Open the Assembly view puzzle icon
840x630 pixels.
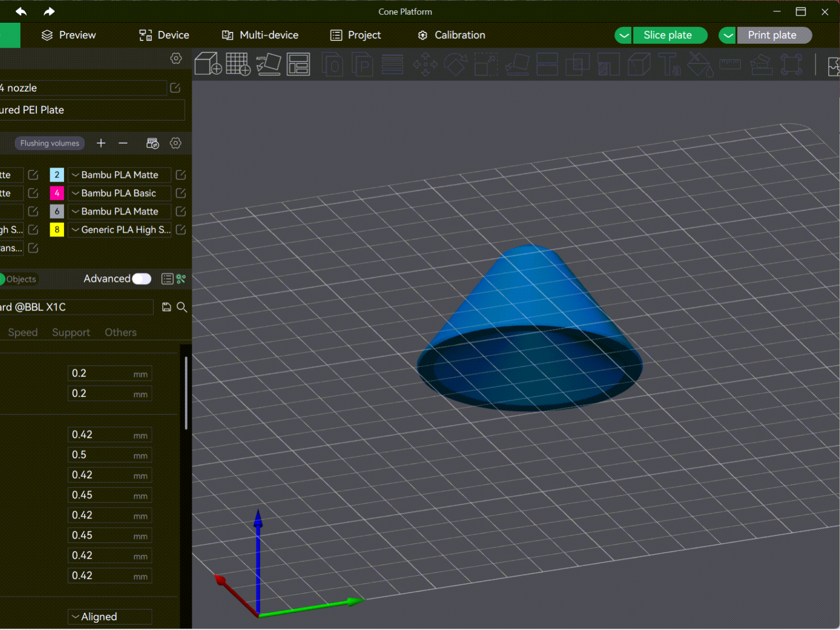coord(834,65)
